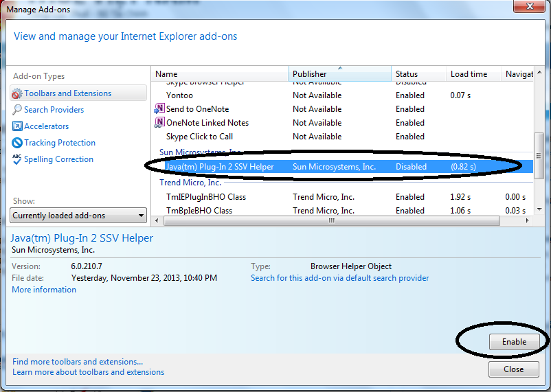Click the Navigation time column header
Screen dimensions: 551x392
(x=517, y=73)
